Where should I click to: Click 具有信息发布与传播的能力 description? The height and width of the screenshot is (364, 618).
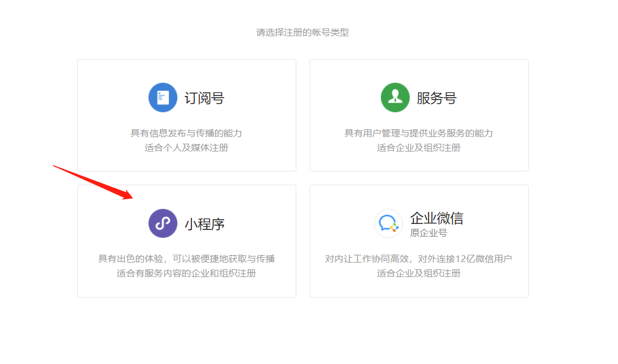(x=186, y=133)
